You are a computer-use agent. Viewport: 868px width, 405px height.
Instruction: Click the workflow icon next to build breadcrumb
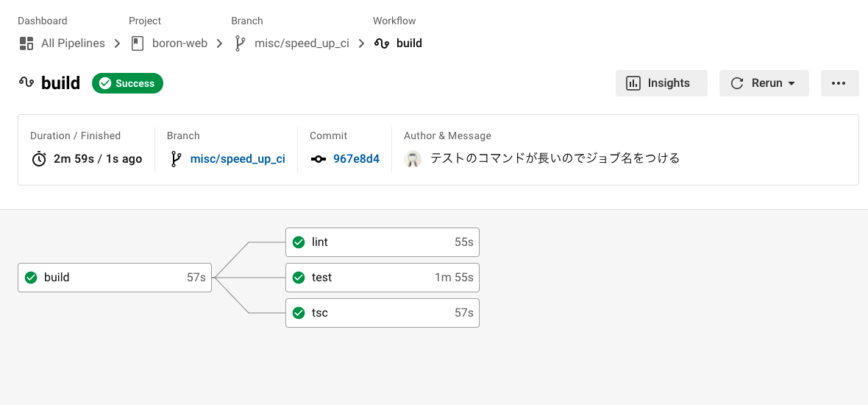coord(382,43)
